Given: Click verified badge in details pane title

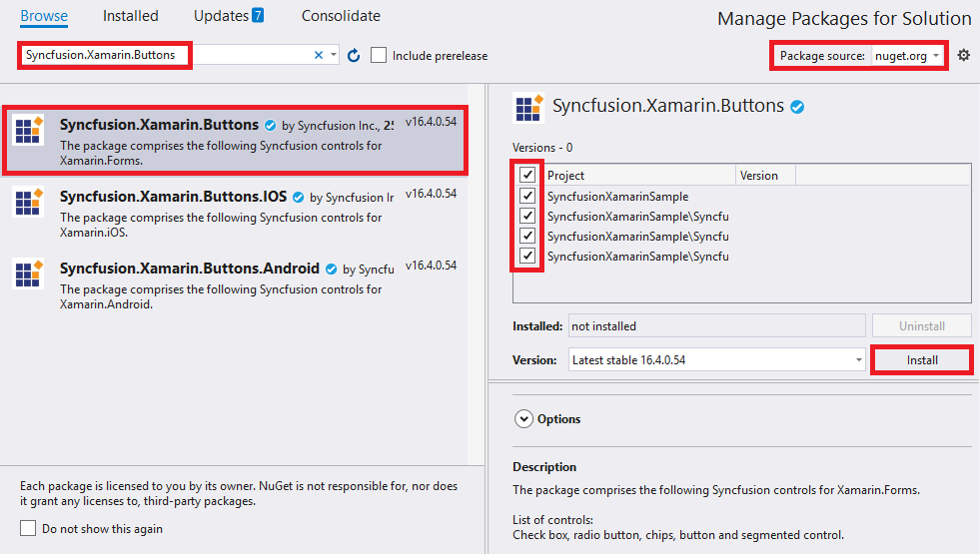Looking at the screenshot, I should 797,107.
